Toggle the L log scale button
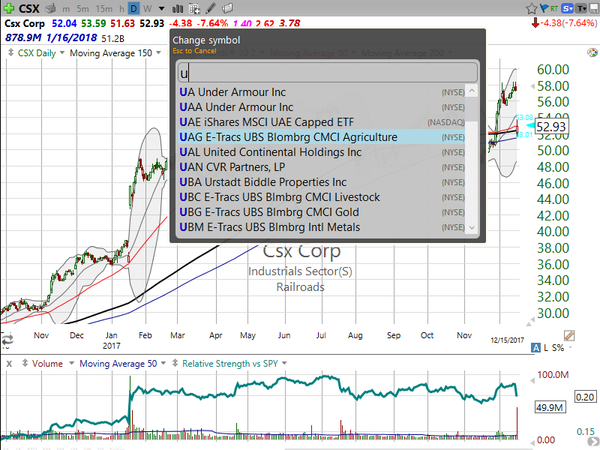600x450 pixels. pos(546,348)
